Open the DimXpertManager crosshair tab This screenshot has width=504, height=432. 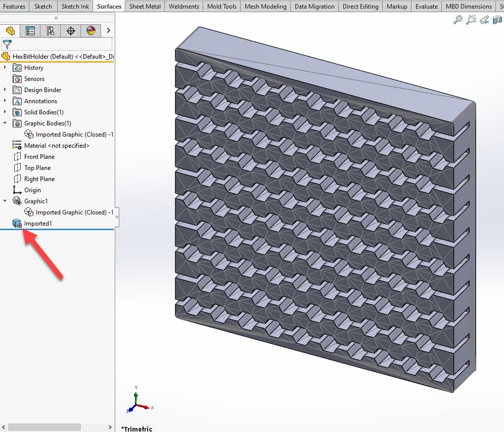[x=71, y=31]
